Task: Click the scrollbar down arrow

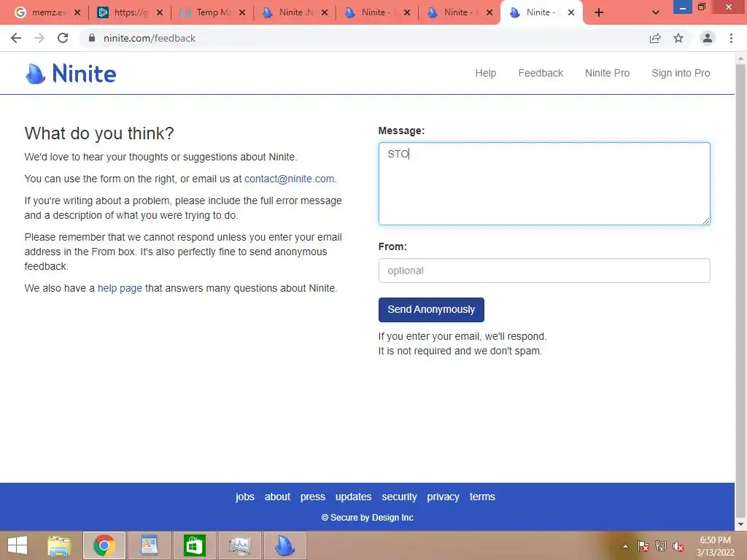Action: point(740,524)
